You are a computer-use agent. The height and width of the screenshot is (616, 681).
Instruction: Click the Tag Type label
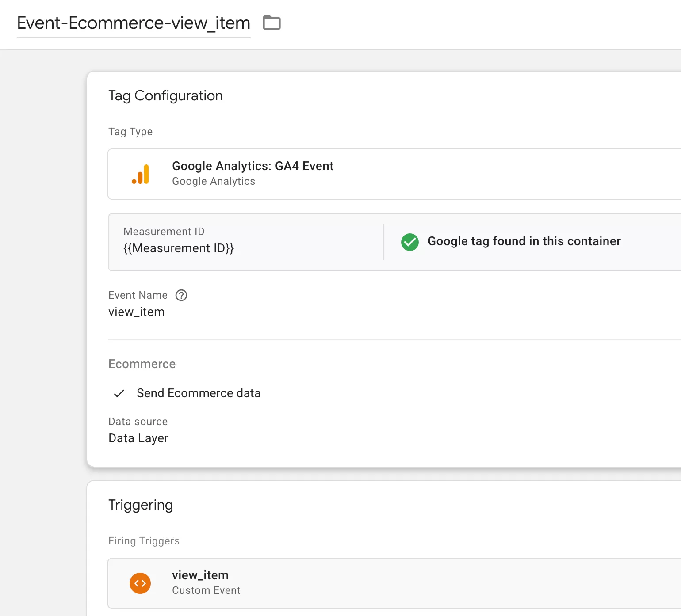[130, 132]
